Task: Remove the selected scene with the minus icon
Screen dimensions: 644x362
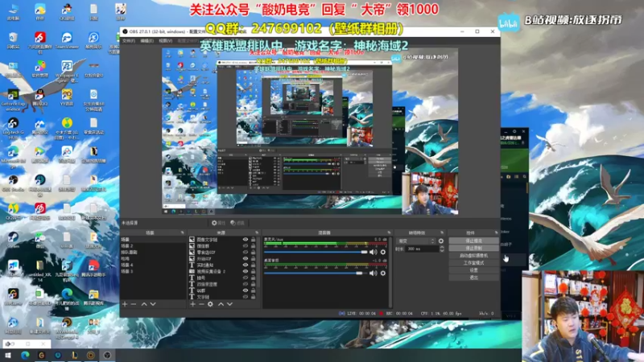Action: [134, 304]
